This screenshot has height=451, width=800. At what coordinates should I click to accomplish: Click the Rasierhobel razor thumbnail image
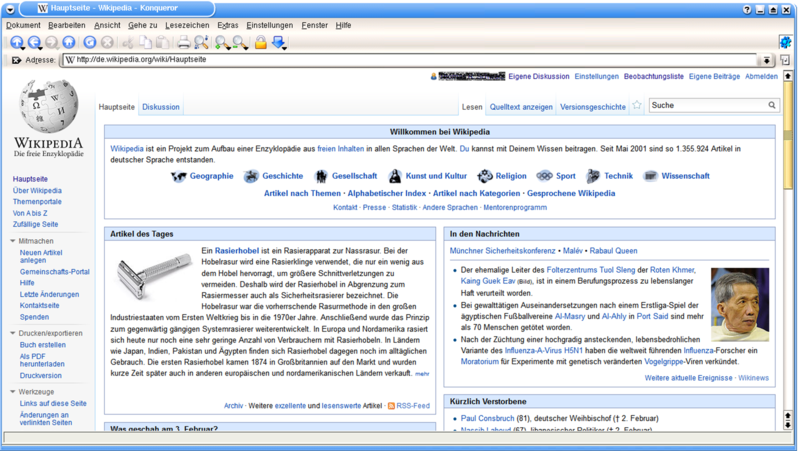(154, 276)
